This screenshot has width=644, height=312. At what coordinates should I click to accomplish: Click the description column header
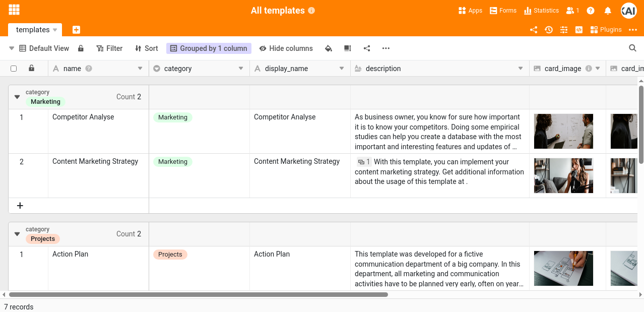click(440, 69)
